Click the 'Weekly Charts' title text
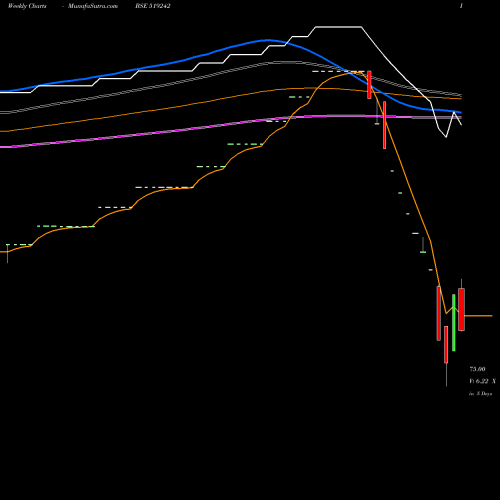The width and height of the screenshot is (500, 500). (27, 6)
